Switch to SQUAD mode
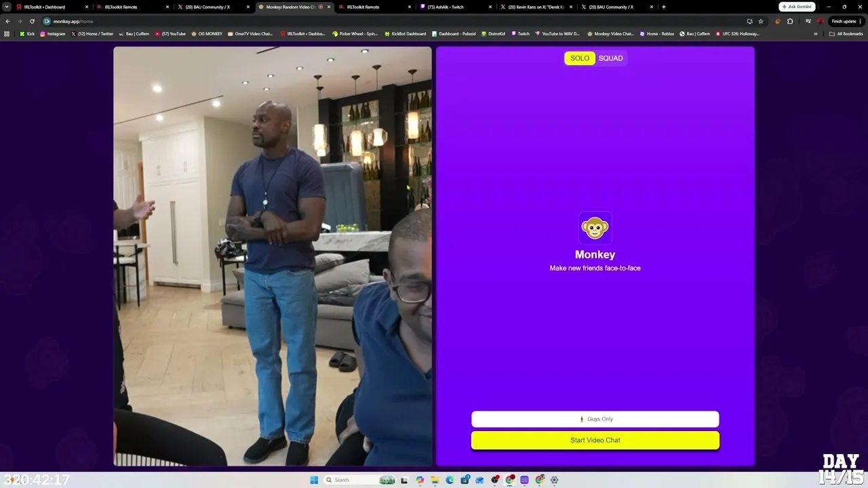 pyautogui.click(x=610, y=58)
